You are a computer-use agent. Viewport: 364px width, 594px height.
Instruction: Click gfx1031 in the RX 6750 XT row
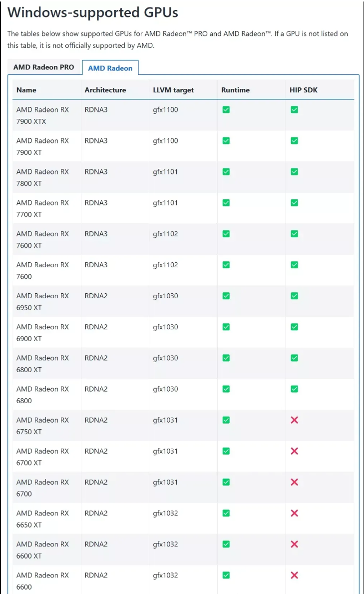point(166,421)
